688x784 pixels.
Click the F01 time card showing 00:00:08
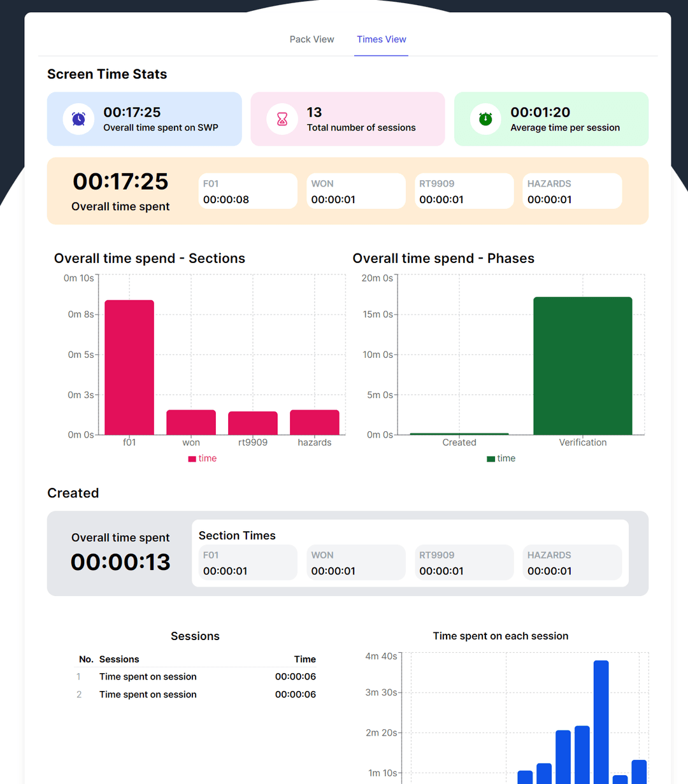click(247, 191)
